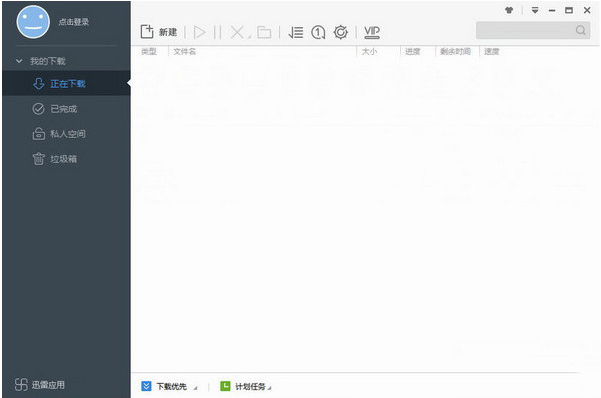Maximize the download manager window
This screenshot has height=398, width=601.
[569, 10]
